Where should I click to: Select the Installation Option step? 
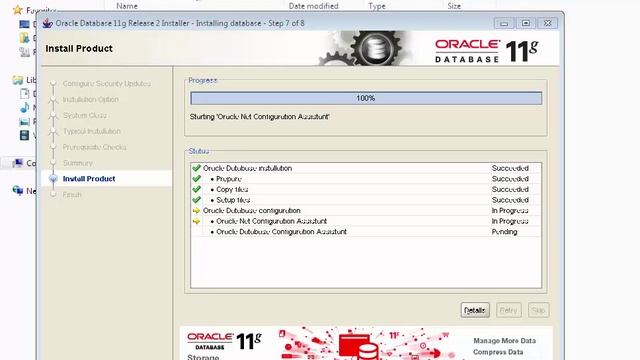(x=91, y=100)
